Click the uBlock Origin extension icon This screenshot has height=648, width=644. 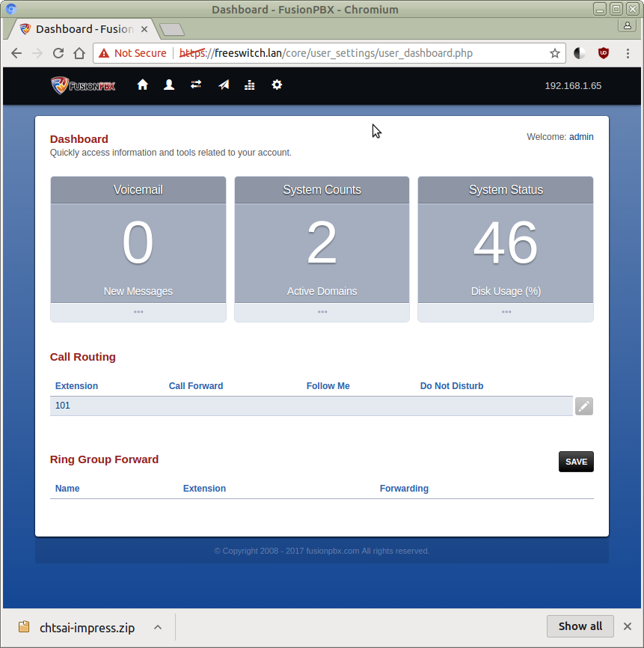click(603, 53)
